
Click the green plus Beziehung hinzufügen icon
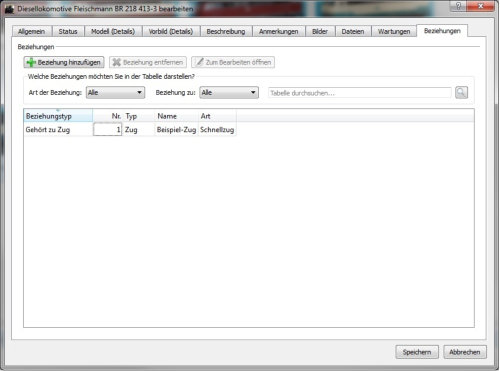tap(31, 62)
